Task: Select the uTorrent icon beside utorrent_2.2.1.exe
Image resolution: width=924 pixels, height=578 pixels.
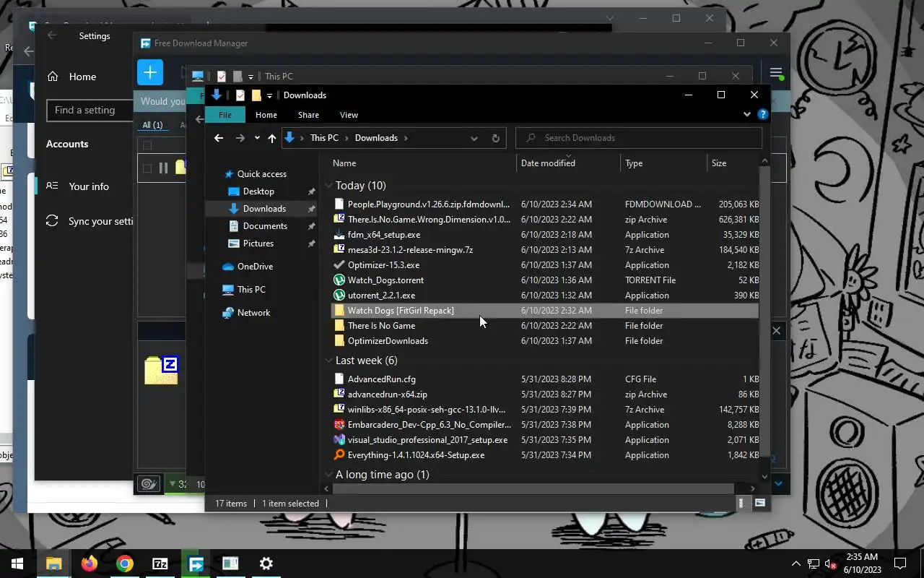Action: pyautogui.click(x=339, y=295)
